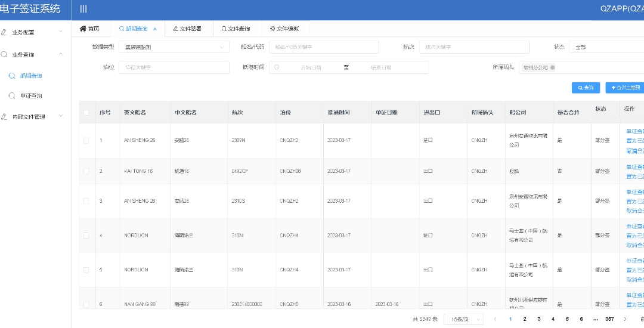Go to page 5 in pagination

click(567, 319)
